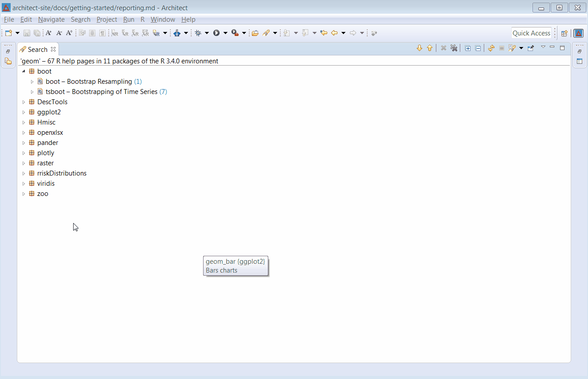This screenshot has width=588, height=379.
Task: Click the Save All icon
Action: [x=37, y=33]
